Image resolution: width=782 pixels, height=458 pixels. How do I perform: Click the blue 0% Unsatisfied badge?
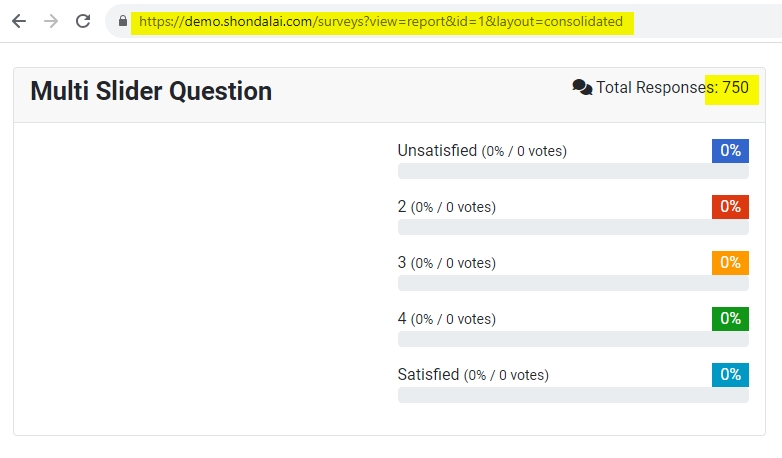(x=730, y=151)
